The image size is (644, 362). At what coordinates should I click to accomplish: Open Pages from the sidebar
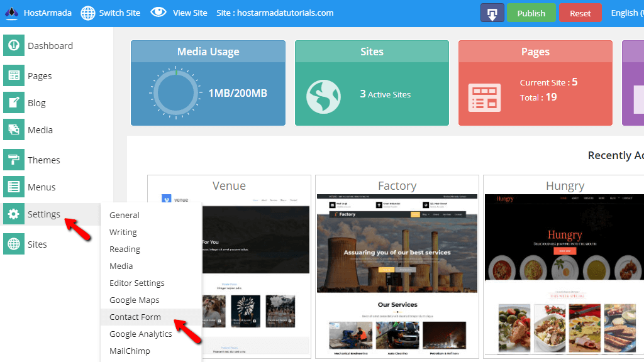(x=40, y=76)
